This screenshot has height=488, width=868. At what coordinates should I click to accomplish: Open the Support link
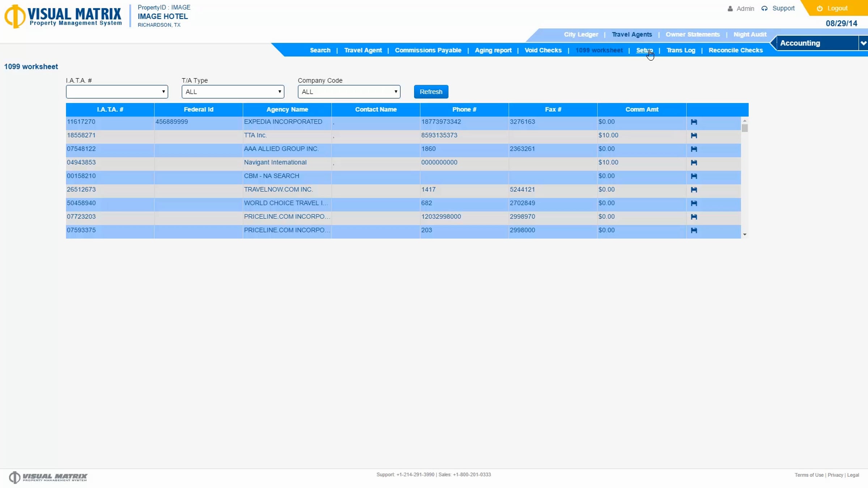pyautogui.click(x=783, y=8)
